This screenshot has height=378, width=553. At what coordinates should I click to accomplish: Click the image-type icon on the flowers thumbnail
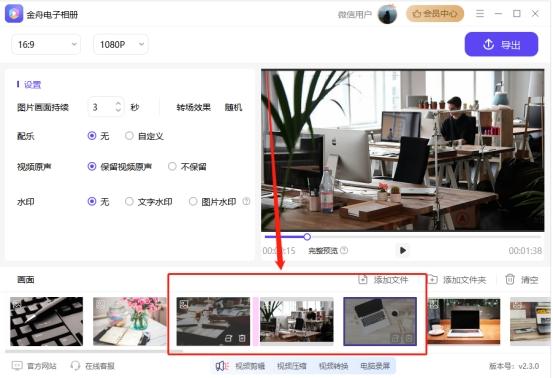[x=100, y=304]
